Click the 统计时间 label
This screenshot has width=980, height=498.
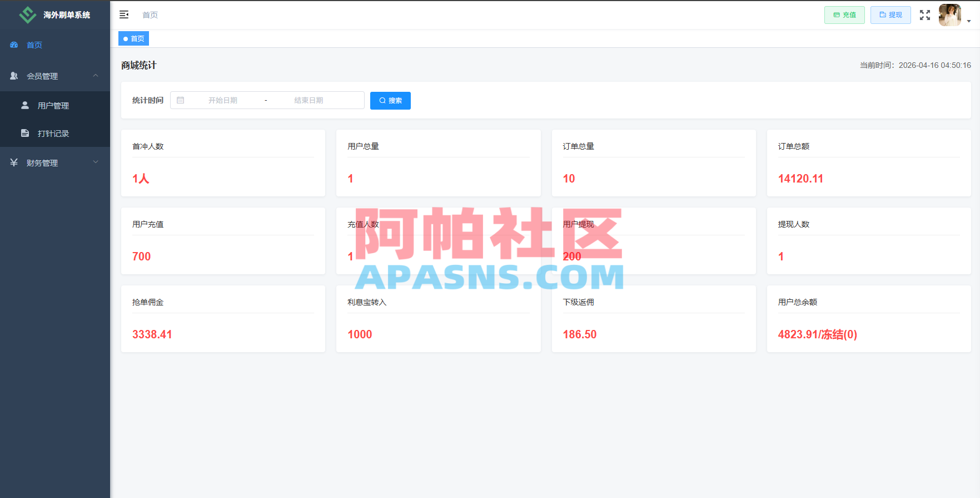148,100
